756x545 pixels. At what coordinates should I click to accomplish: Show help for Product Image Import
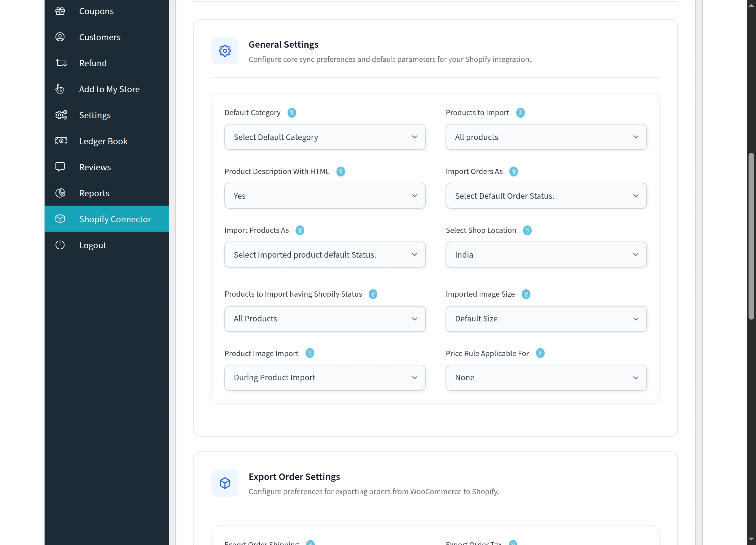pos(310,353)
